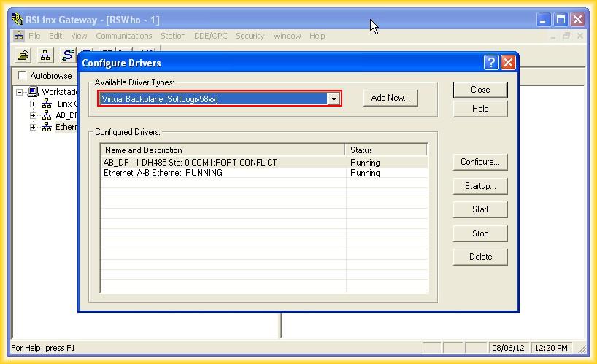Viewport: 597px width, 364px height.
Task: Open the Available Driver Types dropdown
Action: pos(334,98)
